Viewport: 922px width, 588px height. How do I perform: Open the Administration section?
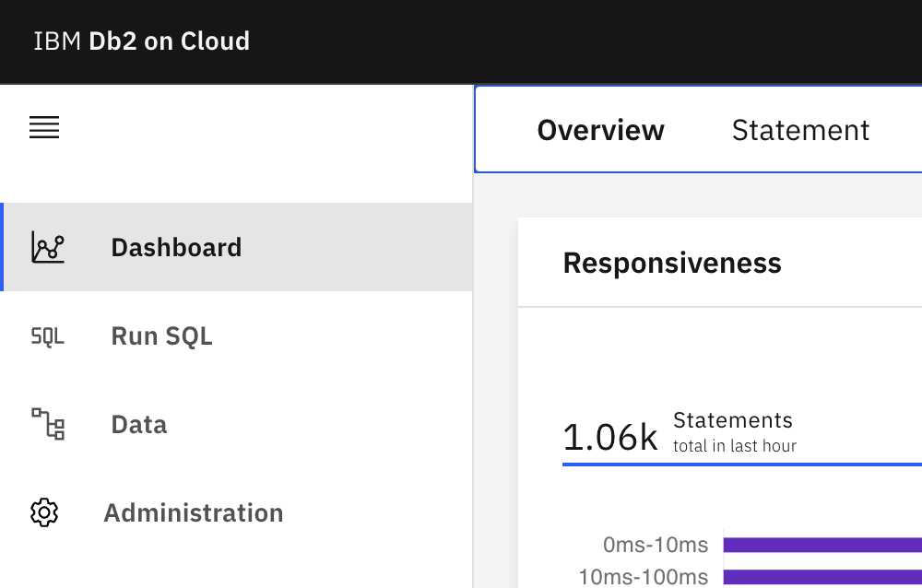236,512
